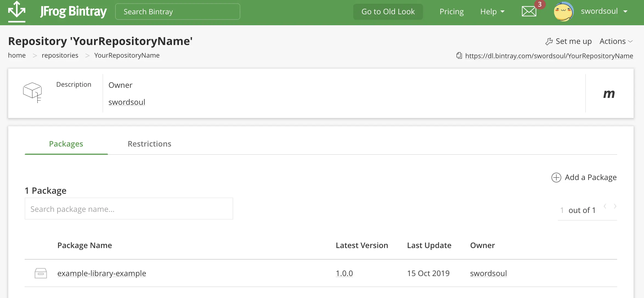This screenshot has height=298, width=644.
Task: Click the Search package name field
Action: point(129,209)
